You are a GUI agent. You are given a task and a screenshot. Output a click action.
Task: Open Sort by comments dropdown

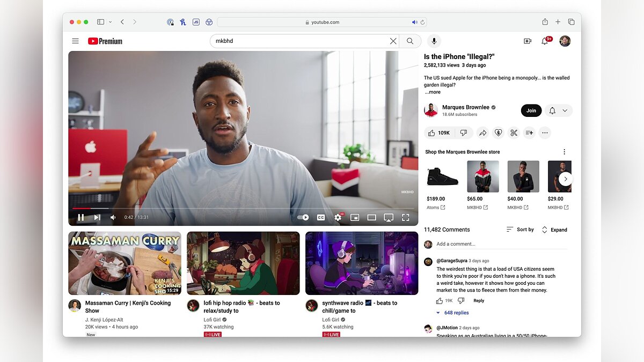coord(520,230)
